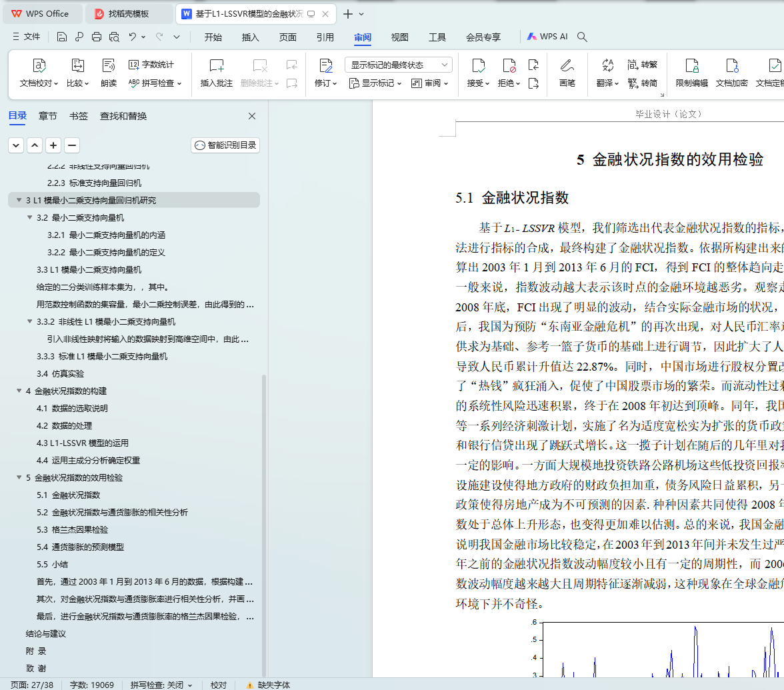Close the navigation pane with the X
Image resolution: width=784 pixels, height=690 pixels.
coord(252,116)
